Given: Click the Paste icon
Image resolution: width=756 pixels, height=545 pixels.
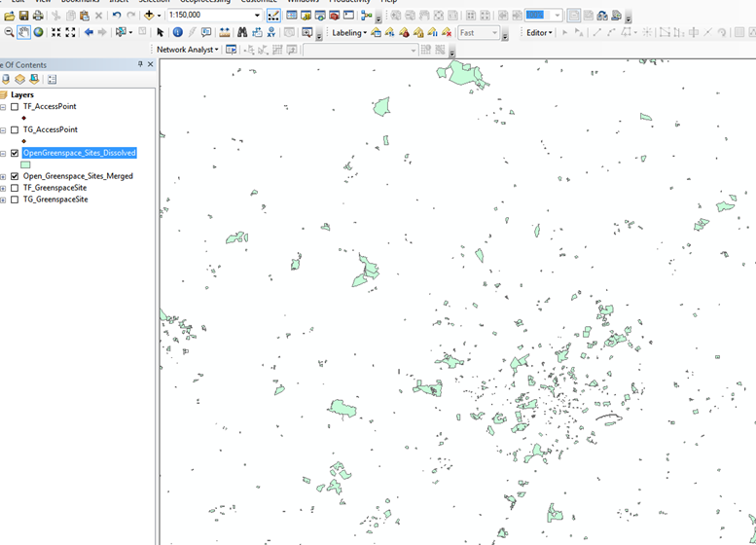Looking at the screenshot, I should 85,16.
